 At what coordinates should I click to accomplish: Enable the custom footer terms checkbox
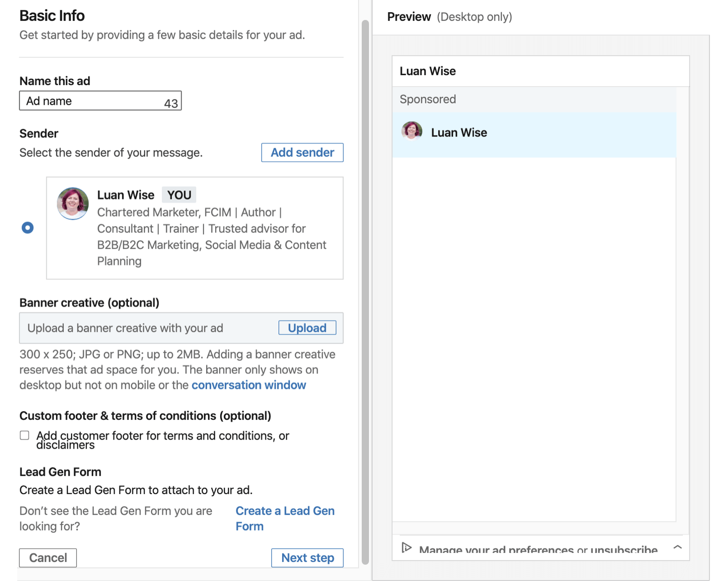tap(25, 435)
